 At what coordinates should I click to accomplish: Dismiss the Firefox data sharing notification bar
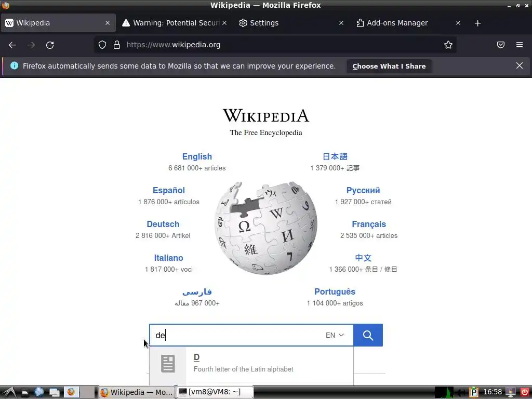coord(519,65)
